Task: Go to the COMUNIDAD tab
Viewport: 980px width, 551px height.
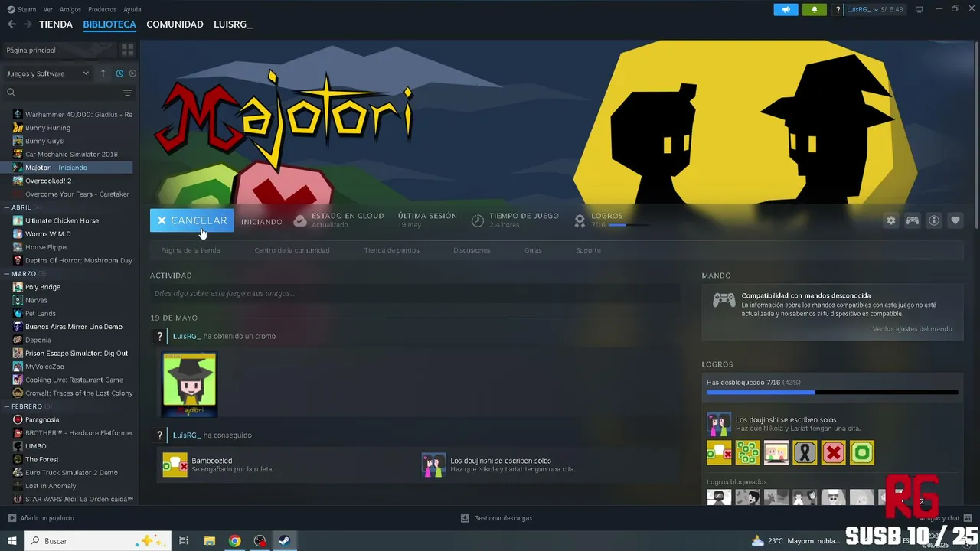Action: tap(175, 24)
